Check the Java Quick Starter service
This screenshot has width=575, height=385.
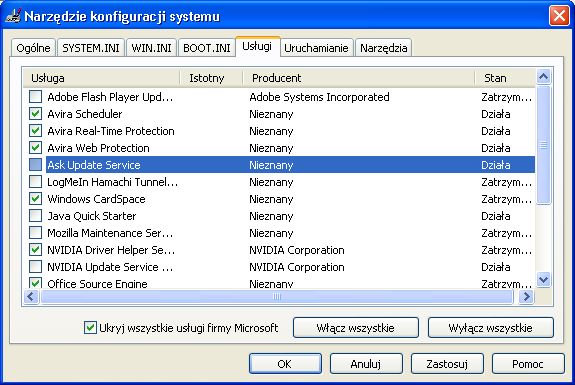point(35,216)
